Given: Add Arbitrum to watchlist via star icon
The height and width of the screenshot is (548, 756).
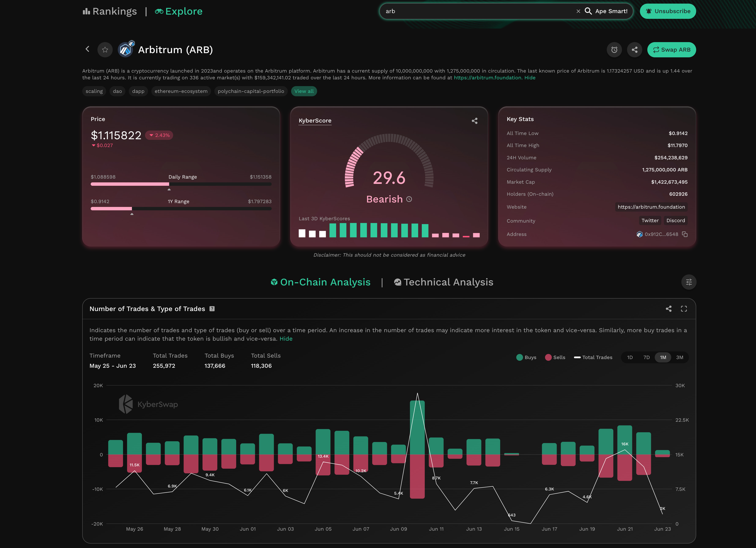Looking at the screenshot, I should pyautogui.click(x=105, y=49).
